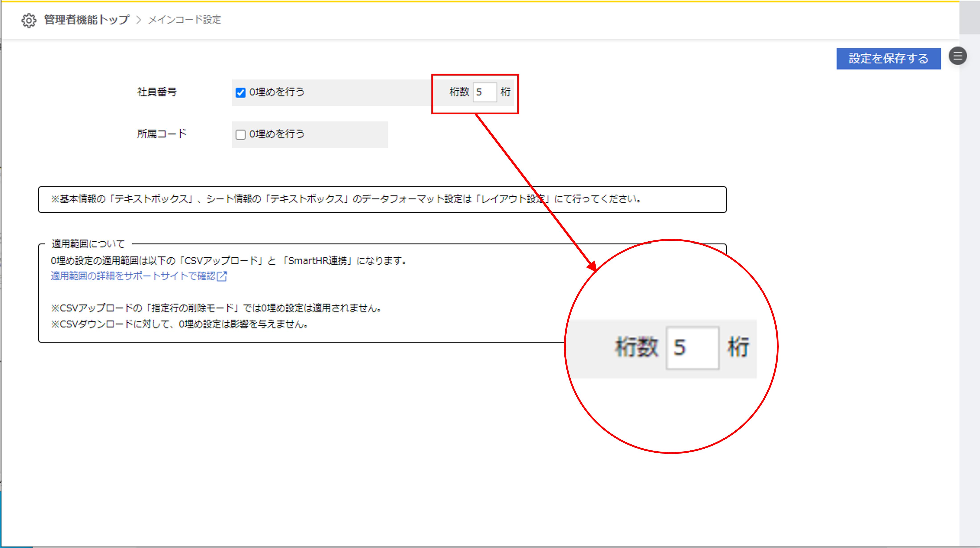
Task: Open 適用範囲の詳細をサポートサイトで確認 link
Action: 133,276
